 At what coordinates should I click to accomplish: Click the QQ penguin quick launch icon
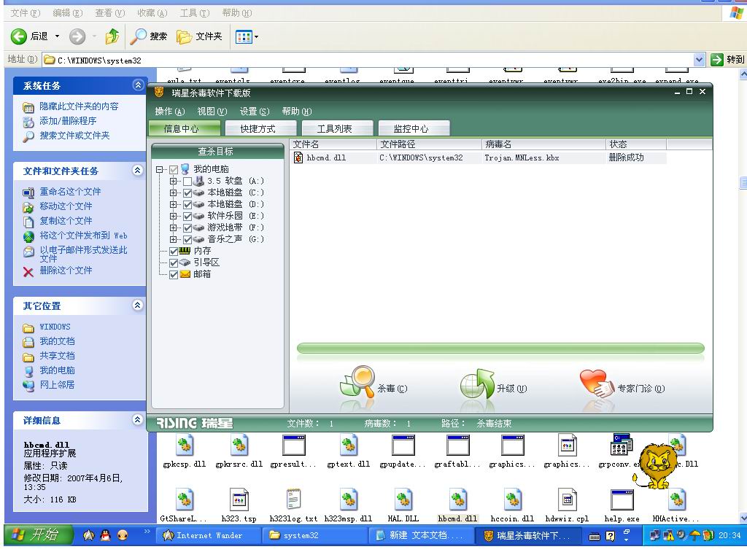(106, 534)
